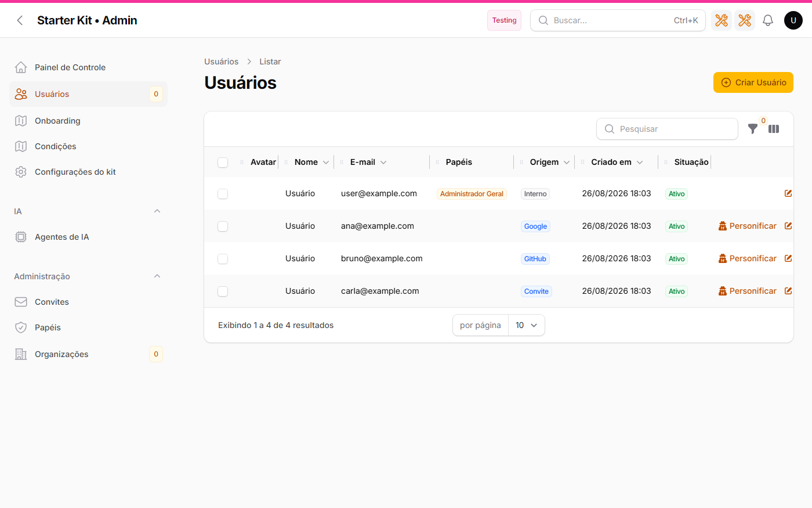Click the Convite origin badge
This screenshot has width=812, height=508.
coord(536,291)
